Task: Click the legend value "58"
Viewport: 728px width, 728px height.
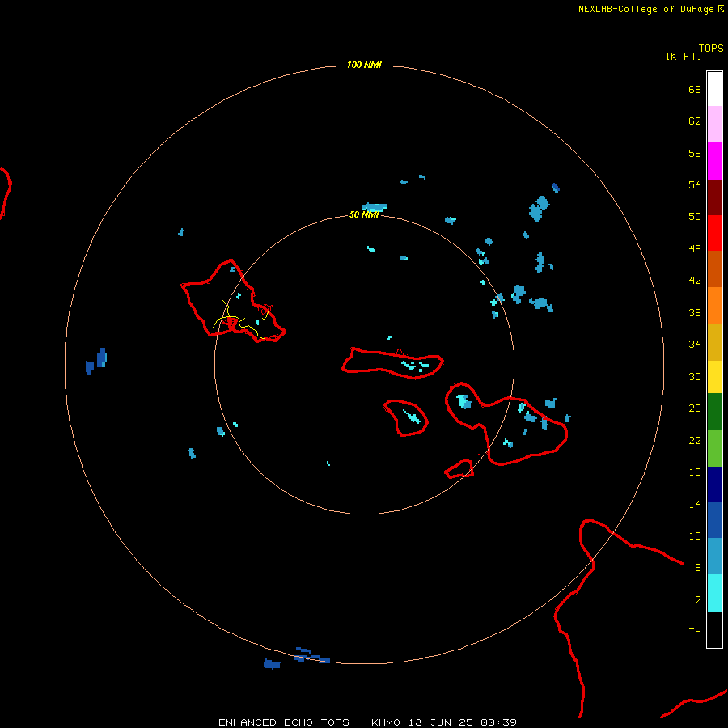Action: pos(695,153)
